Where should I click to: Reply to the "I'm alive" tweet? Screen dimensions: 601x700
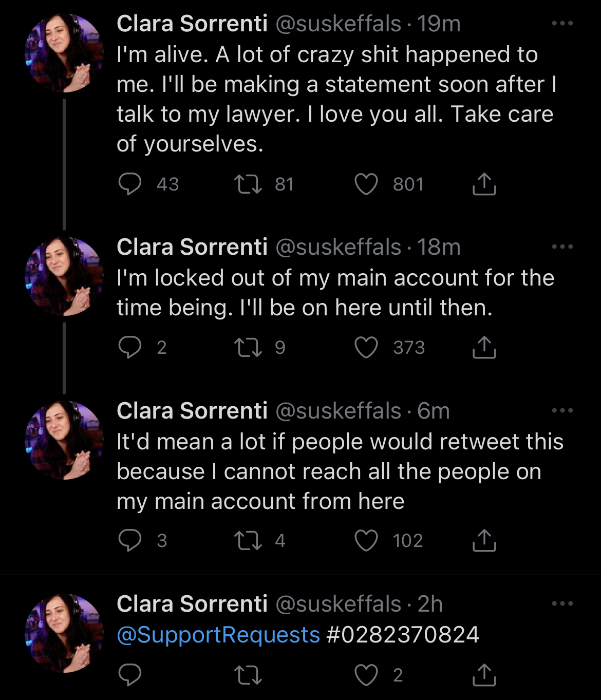point(130,184)
